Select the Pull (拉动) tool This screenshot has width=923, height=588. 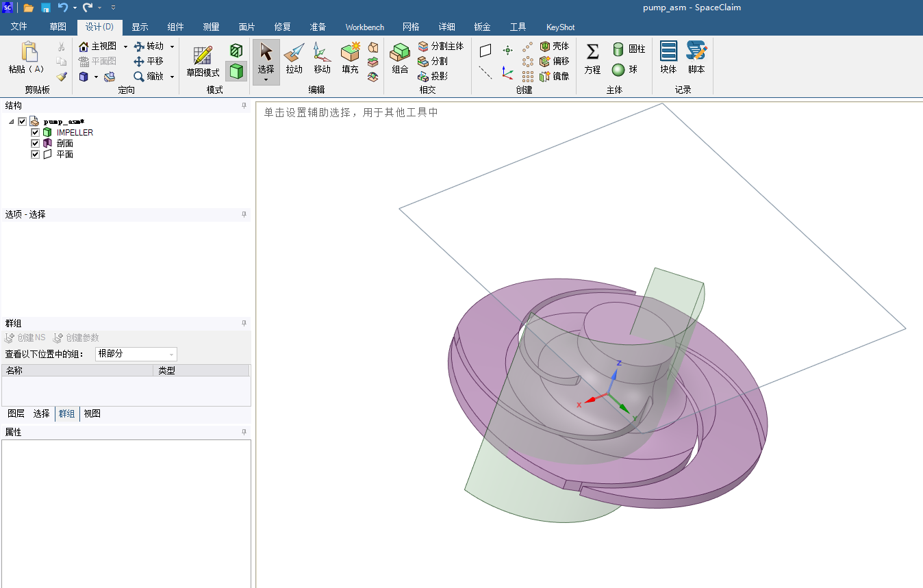coord(294,58)
